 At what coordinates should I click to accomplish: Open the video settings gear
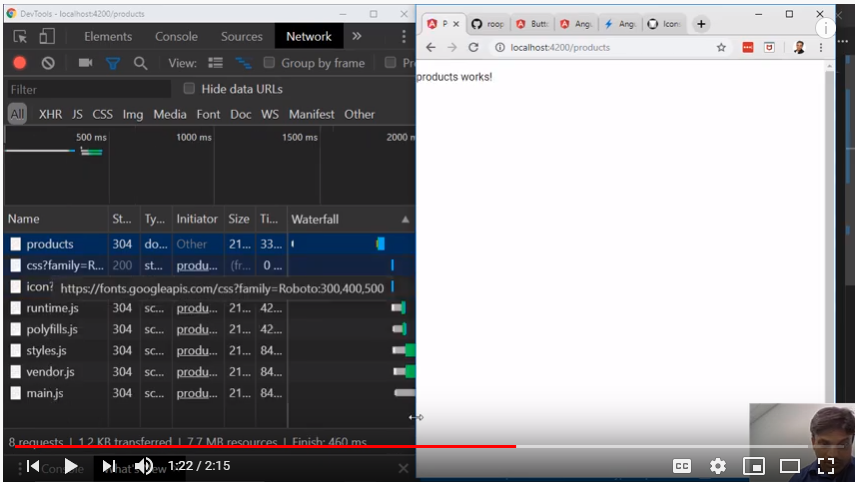tap(718, 466)
